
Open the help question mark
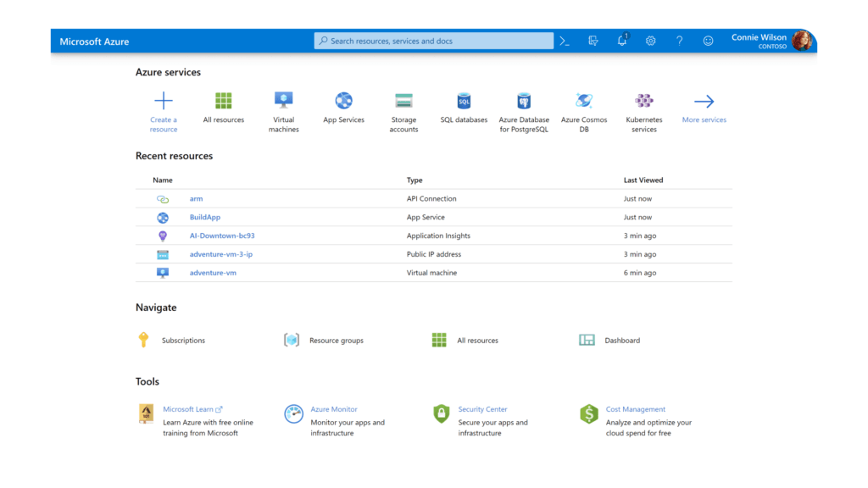pyautogui.click(x=679, y=41)
